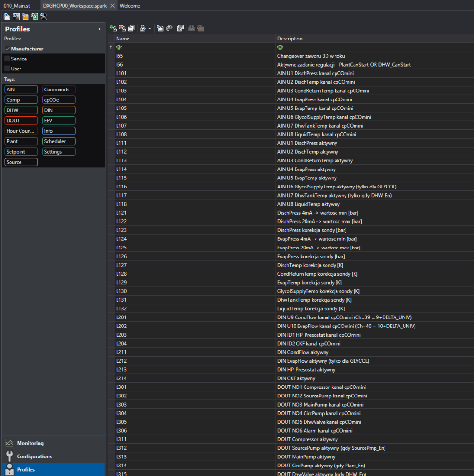
Task: Select the Source tag
Action: (21, 162)
